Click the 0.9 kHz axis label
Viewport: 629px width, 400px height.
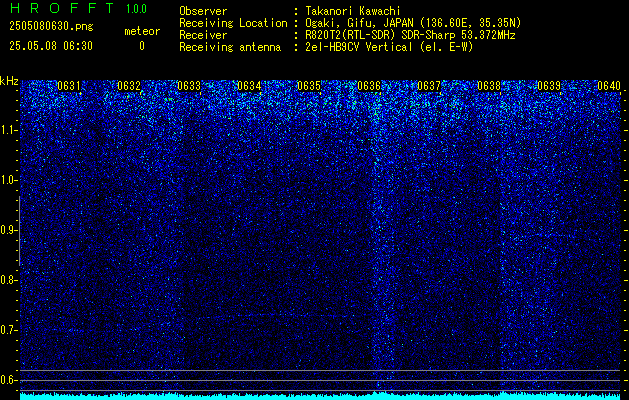tap(7, 230)
